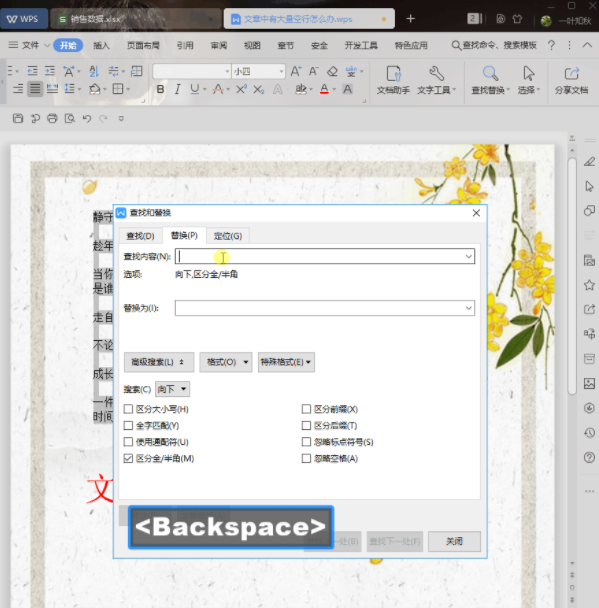This screenshot has width=599, height=608.
Task: Click the print icon in quick toolbar
Action: click(52, 118)
